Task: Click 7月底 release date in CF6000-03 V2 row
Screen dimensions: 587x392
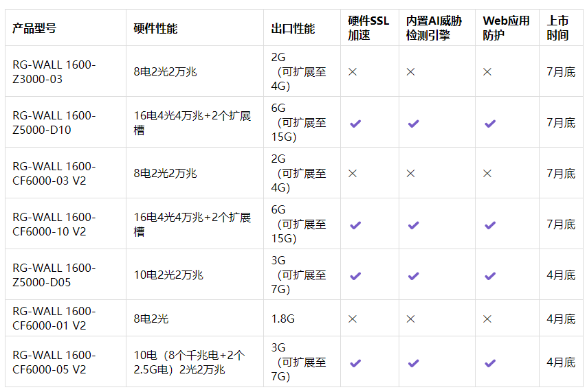Action: click(561, 174)
